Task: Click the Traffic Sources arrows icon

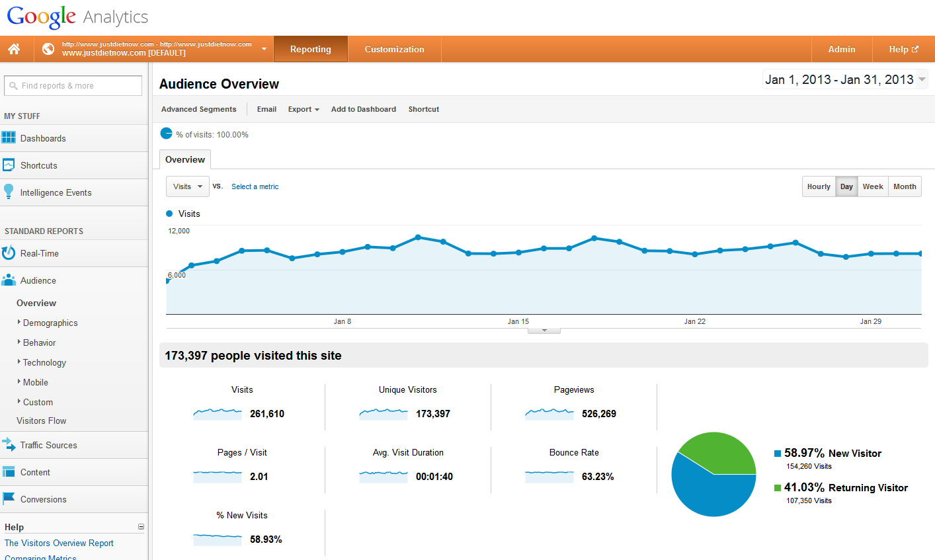Action: tap(9, 445)
